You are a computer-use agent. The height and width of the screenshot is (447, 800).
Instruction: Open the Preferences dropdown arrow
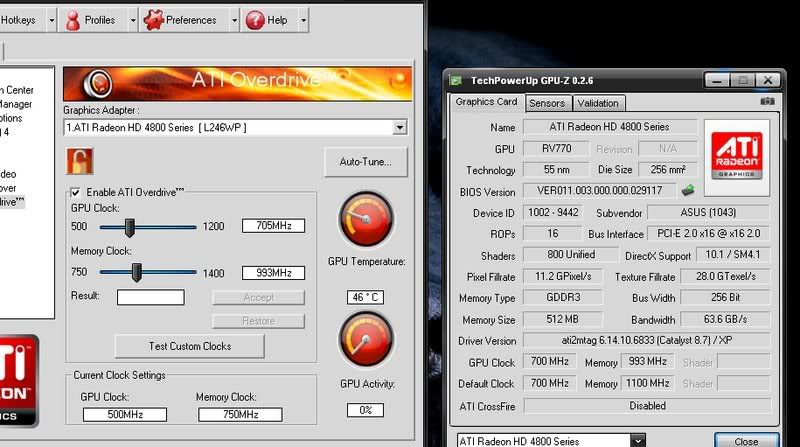tap(234, 20)
